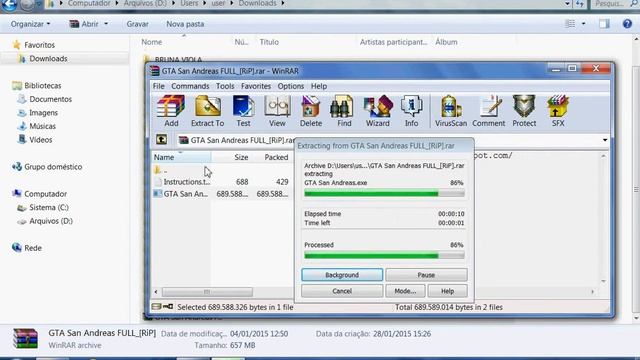Image resolution: width=640 pixels, height=360 pixels.
Task: Cancel the extraction
Action: (342, 291)
